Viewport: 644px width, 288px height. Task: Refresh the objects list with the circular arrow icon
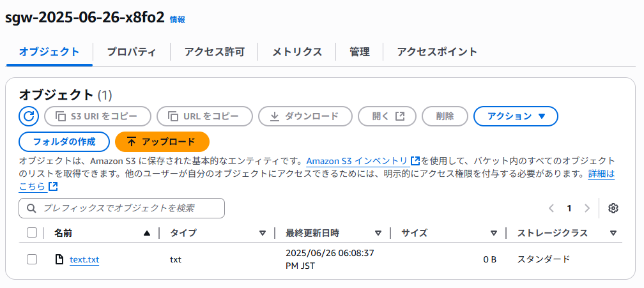[29, 116]
